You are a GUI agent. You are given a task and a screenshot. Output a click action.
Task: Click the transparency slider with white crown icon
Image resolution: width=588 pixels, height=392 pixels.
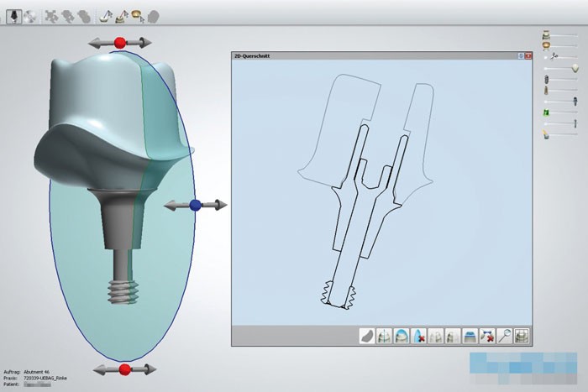click(559, 35)
